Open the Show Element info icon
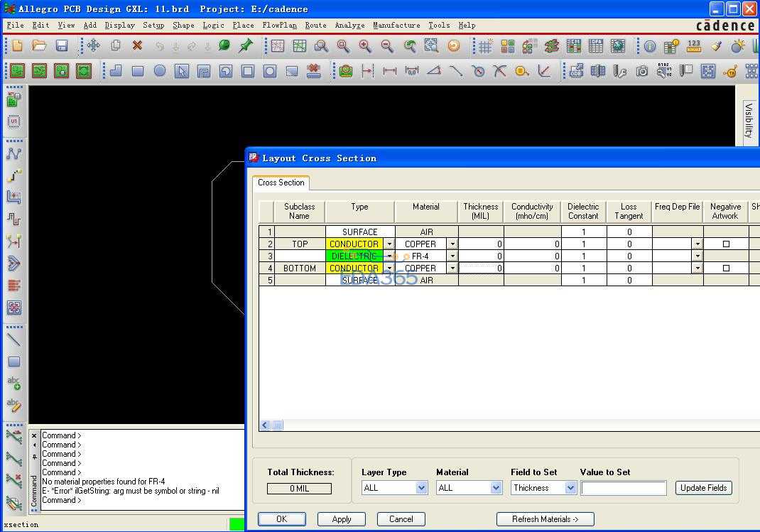The width and height of the screenshot is (760, 532). (x=650, y=46)
